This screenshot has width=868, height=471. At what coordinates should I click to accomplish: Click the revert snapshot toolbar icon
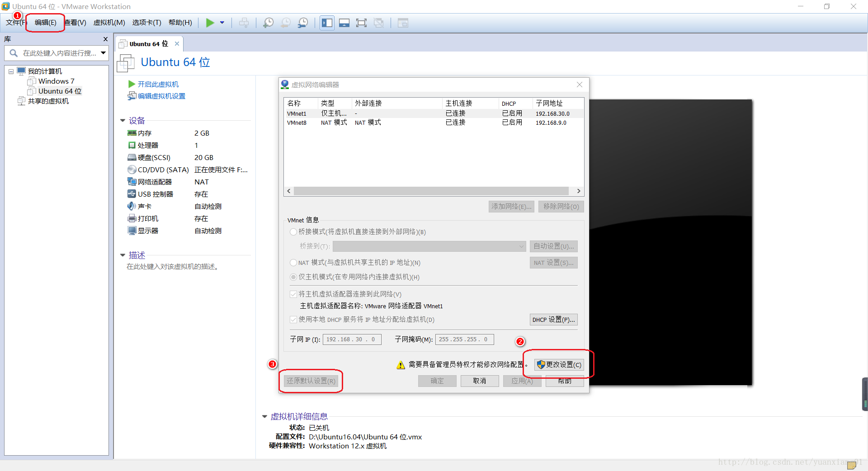tap(286, 23)
